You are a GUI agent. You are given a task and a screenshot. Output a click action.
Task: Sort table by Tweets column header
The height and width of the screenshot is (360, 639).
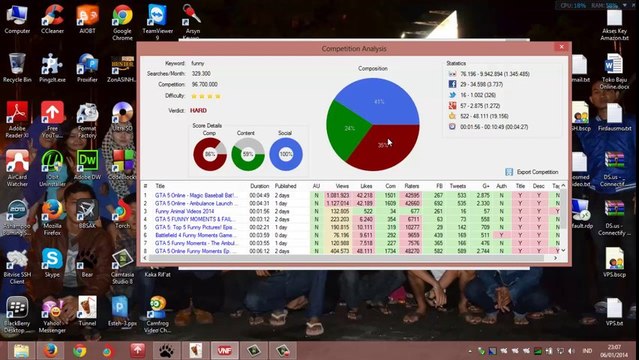click(458, 186)
